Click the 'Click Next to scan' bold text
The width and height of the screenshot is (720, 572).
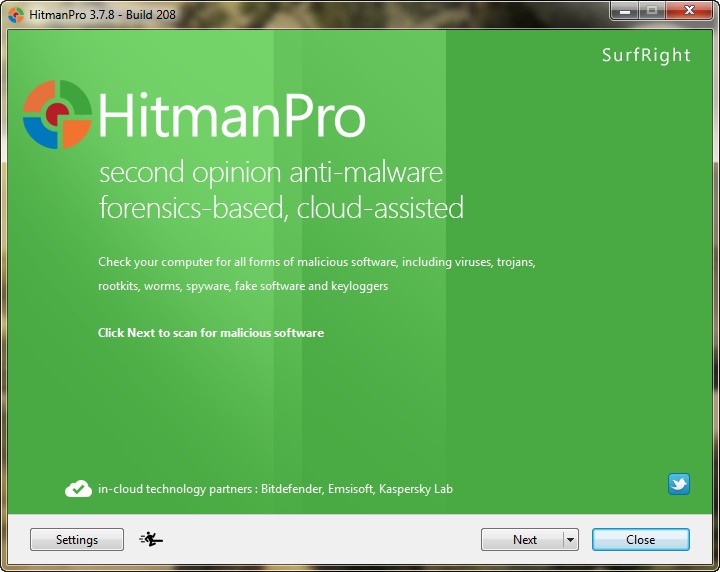(211, 333)
